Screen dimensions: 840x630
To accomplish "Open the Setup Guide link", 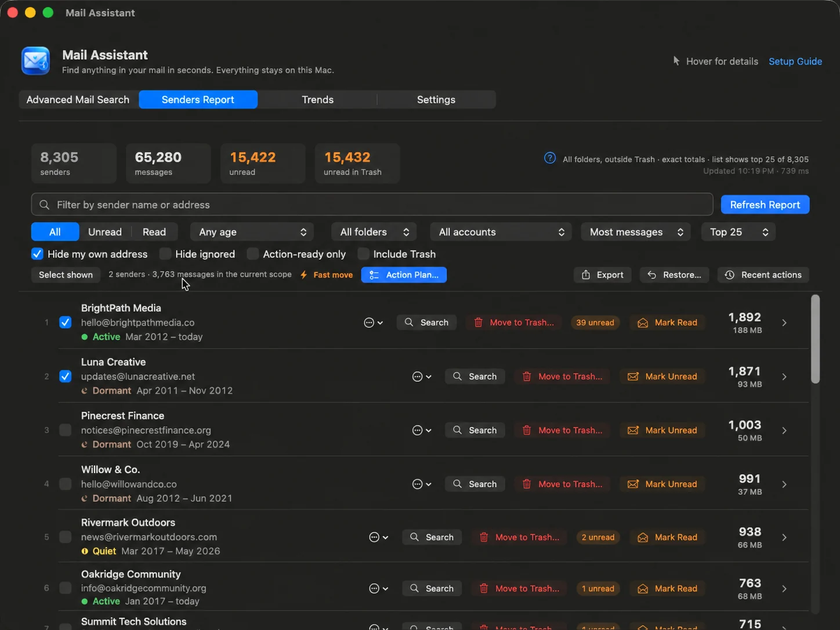I will pyautogui.click(x=795, y=61).
